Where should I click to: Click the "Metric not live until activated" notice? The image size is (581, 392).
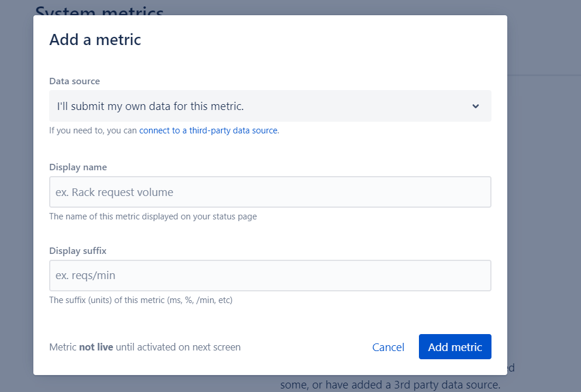(x=145, y=347)
